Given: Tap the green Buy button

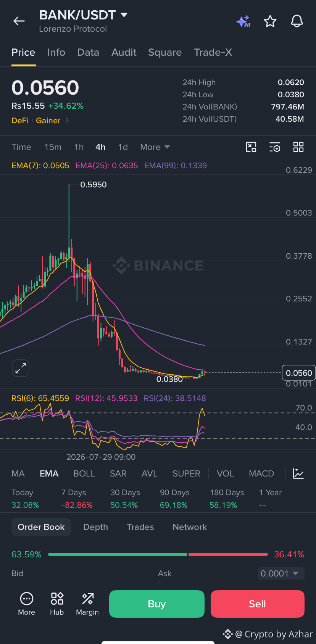Looking at the screenshot, I should point(157,604).
